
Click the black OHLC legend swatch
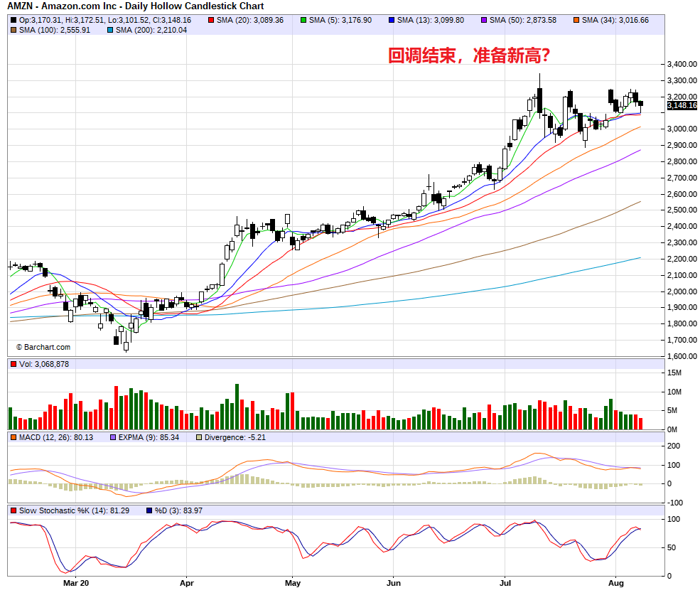click(x=14, y=20)
